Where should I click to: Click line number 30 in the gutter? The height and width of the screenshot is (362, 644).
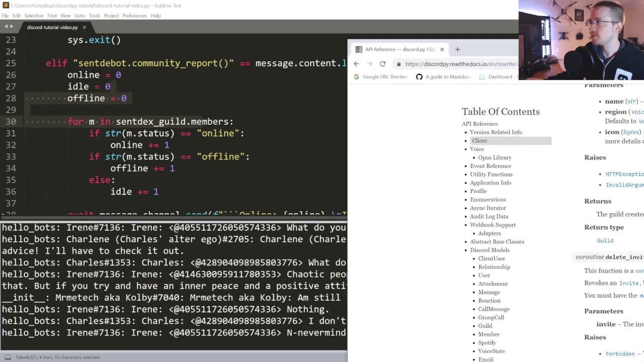pyautogui.click(x=11, y=122)
